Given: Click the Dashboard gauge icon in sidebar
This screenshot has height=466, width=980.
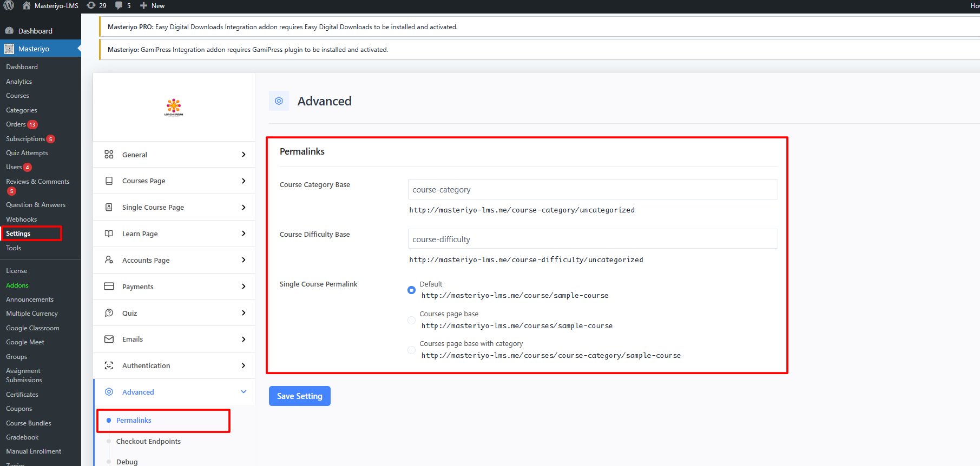Looking at the screenshot, I should (x=9, y=31).
